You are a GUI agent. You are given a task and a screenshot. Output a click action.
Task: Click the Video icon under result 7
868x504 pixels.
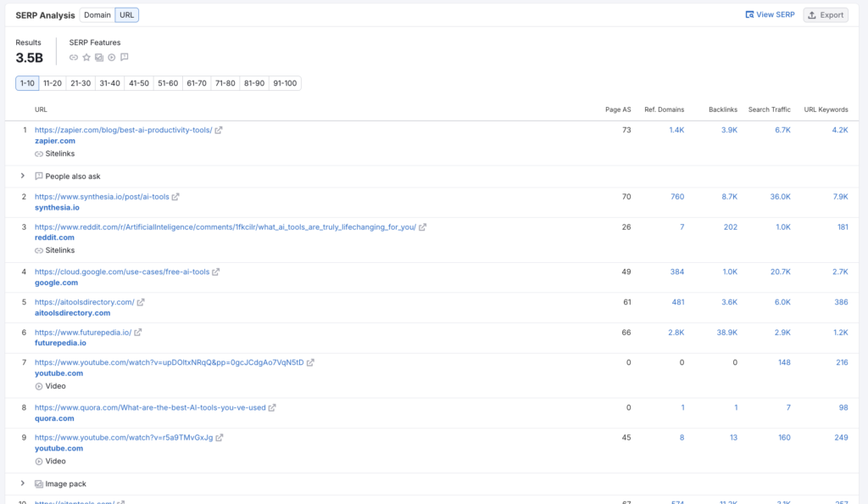(39, 387)
